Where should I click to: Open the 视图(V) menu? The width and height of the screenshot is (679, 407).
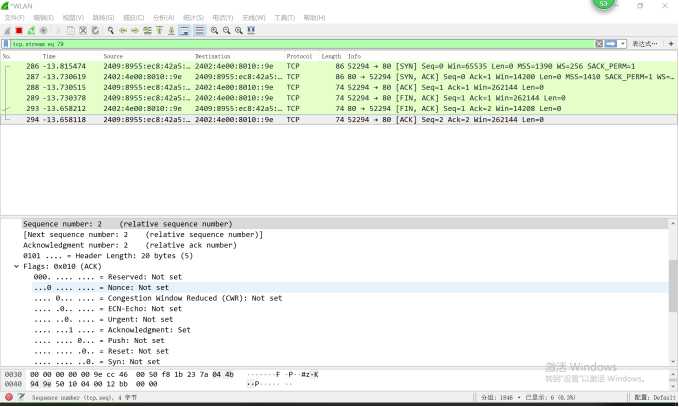tap(73, 17)
